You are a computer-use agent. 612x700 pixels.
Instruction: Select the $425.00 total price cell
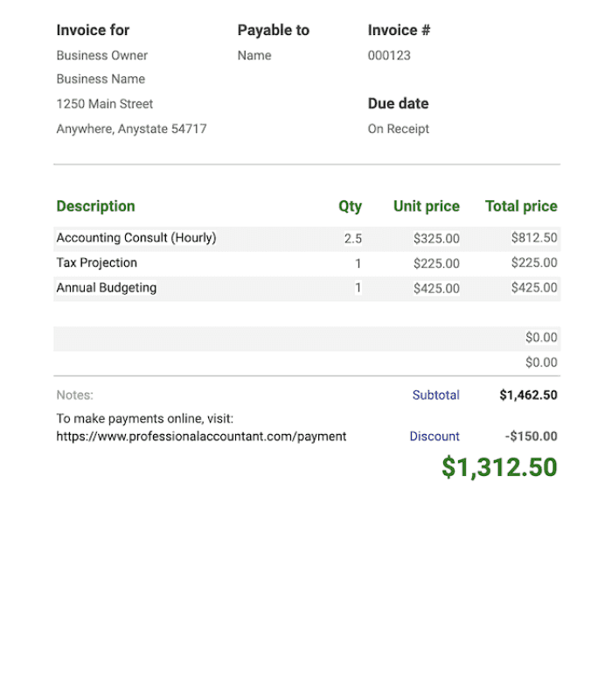pos(534,288)
